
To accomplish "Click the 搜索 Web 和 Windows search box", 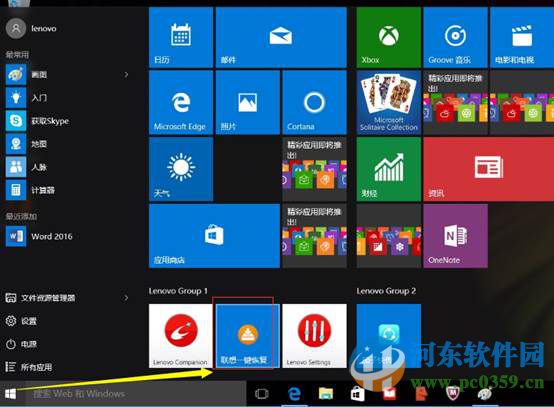I will (x=136, y=393).
